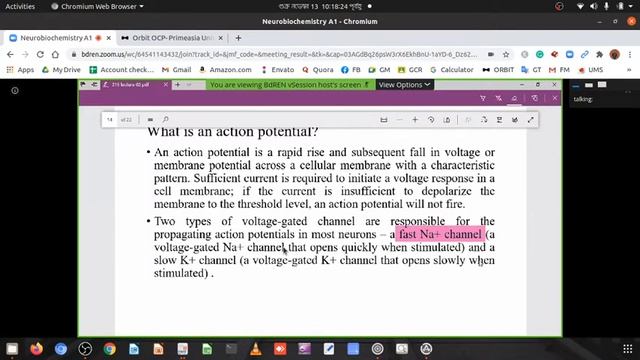The height and width of the screenshot is (360, 640).
Task: Open the Amazon.com bookmark
Action: [x=225, y=70]
